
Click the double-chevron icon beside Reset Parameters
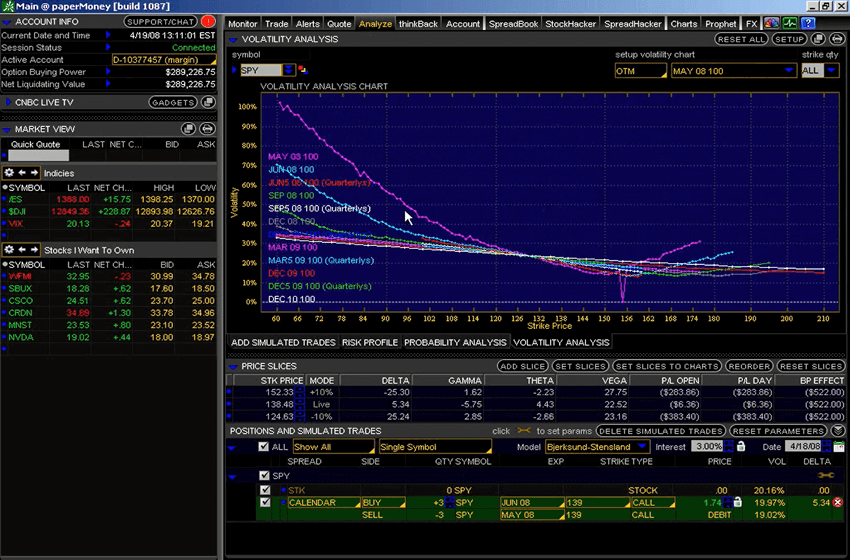point(838,431)
